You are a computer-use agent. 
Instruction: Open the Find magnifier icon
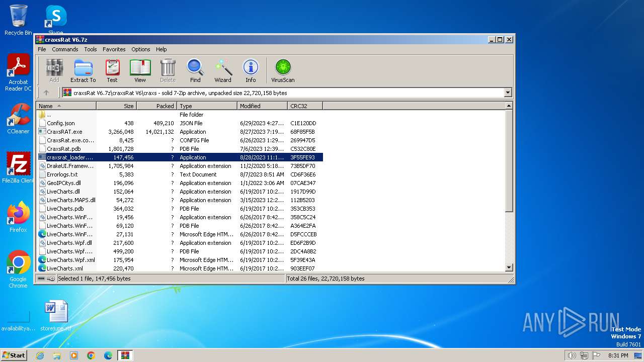pos(195,70)
